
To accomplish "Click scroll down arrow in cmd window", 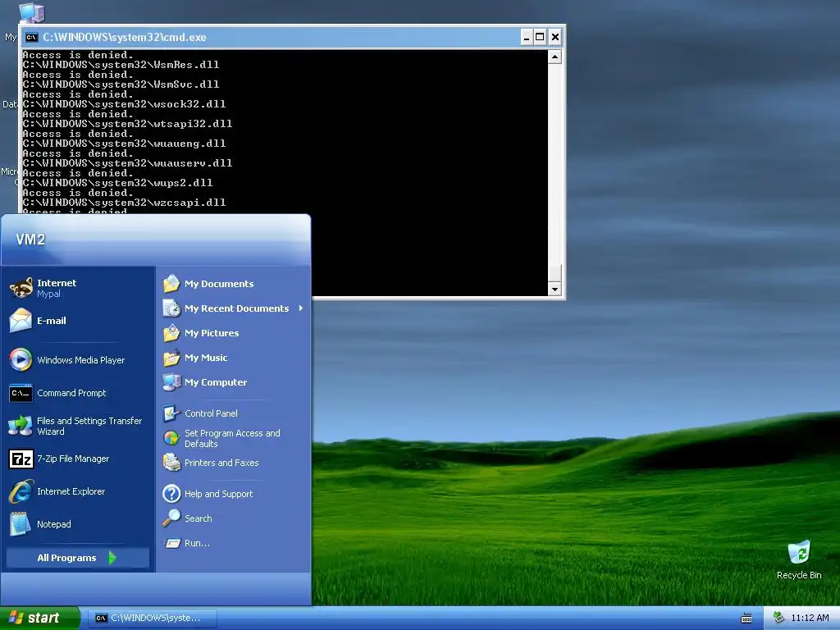I will (555, 289).
